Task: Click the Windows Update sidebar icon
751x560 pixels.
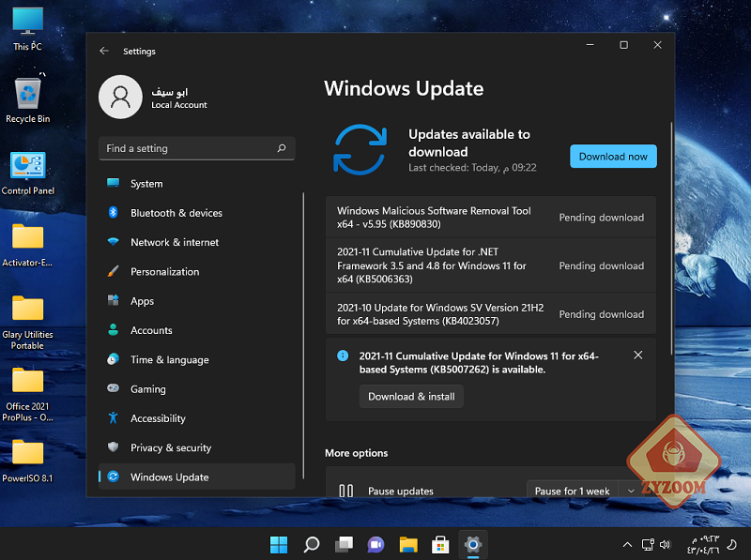Action: click(x=113, y=477)
